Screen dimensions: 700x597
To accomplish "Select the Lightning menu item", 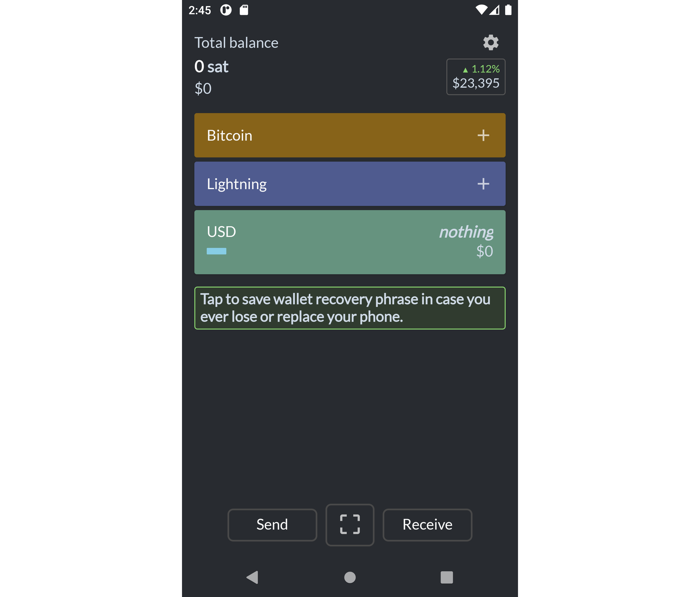I will point(350,184).
